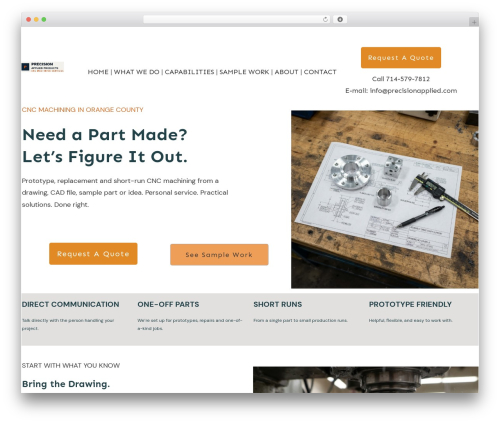Open the ABOUT page
This screenshot has width=500, height=423.
286,72
